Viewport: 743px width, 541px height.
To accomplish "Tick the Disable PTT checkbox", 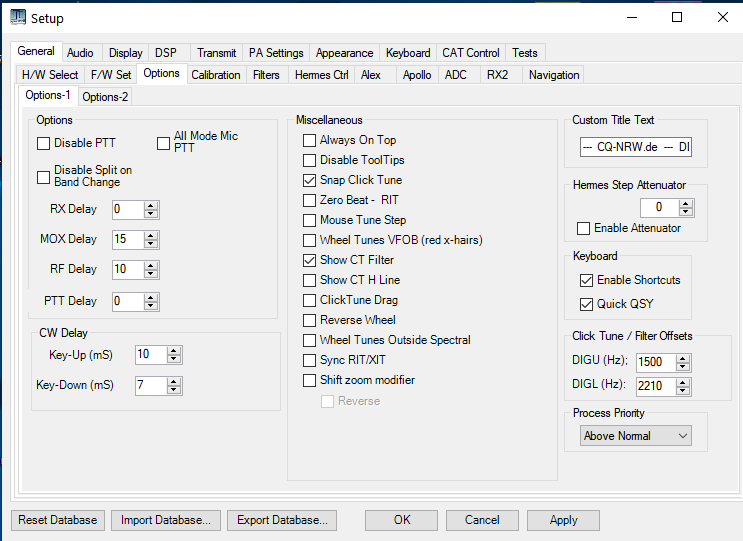I will coord(43,143).
